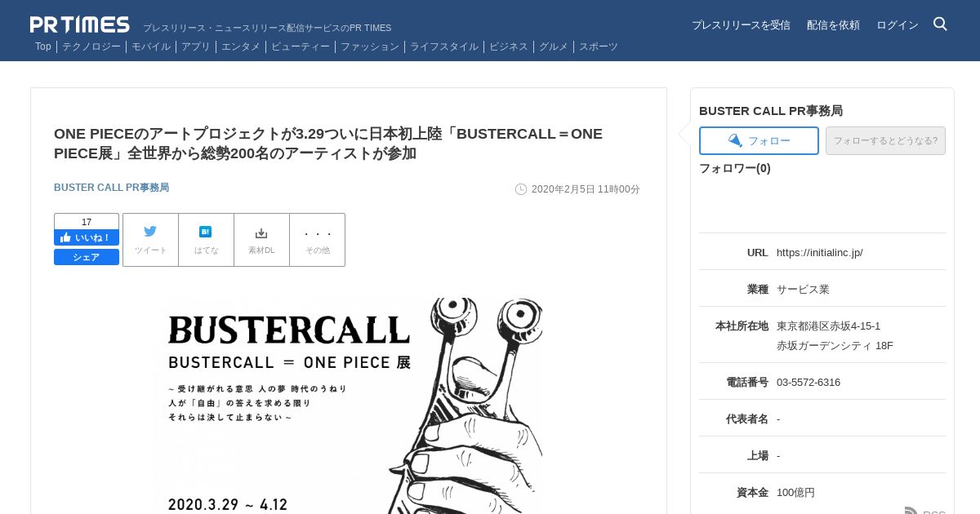Open the テクノロジー category
This screenshot has width=980, height=514.
click(91, 47)
